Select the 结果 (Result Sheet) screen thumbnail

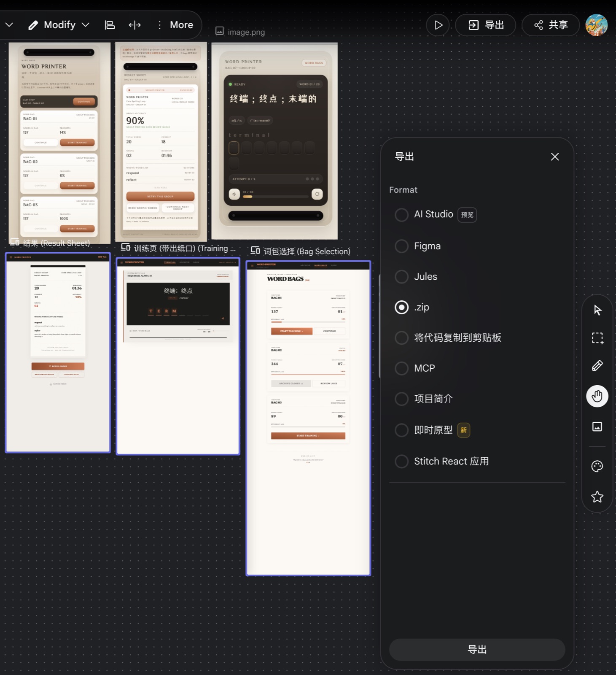pos(58,353)
